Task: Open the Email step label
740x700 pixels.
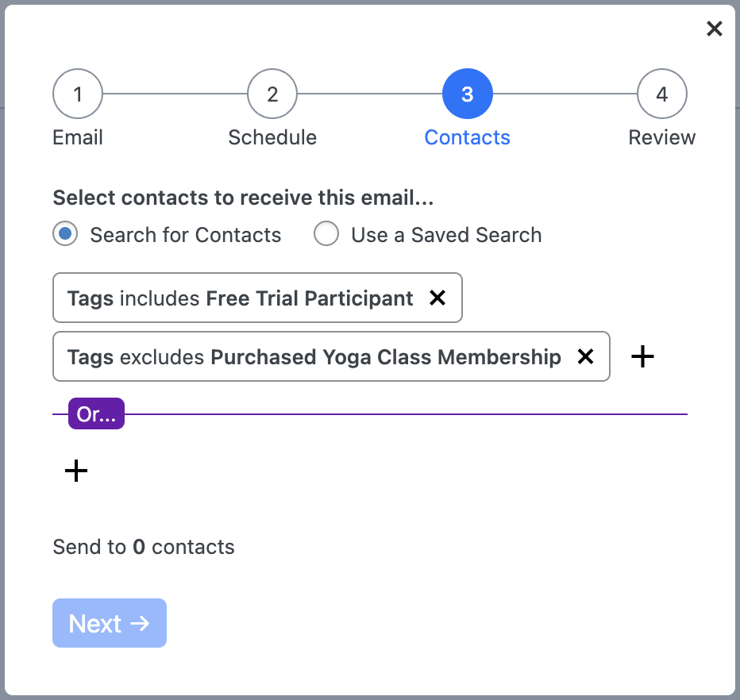Action: [77, 138]
